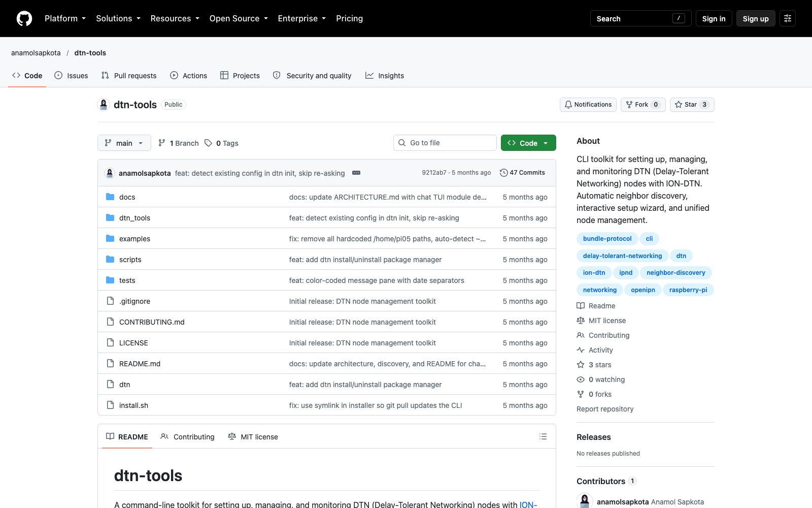Click the bundle-protocol topic tag
Viewport: 812px width, 508px height.
coord(607,238)
